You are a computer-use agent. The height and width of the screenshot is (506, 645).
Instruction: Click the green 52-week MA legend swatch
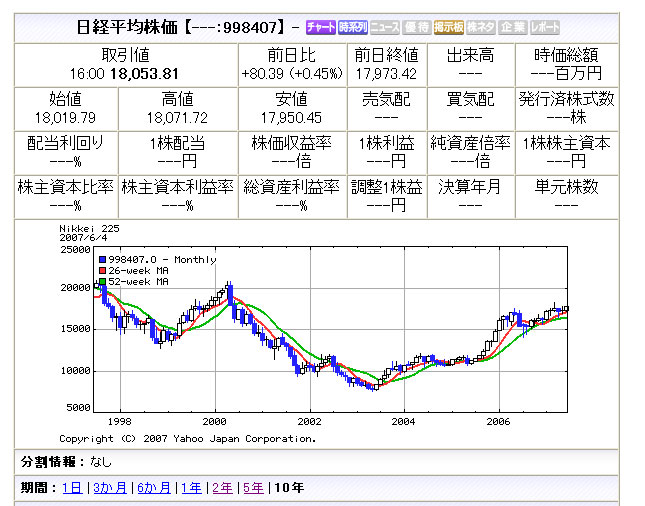point(101,282)
